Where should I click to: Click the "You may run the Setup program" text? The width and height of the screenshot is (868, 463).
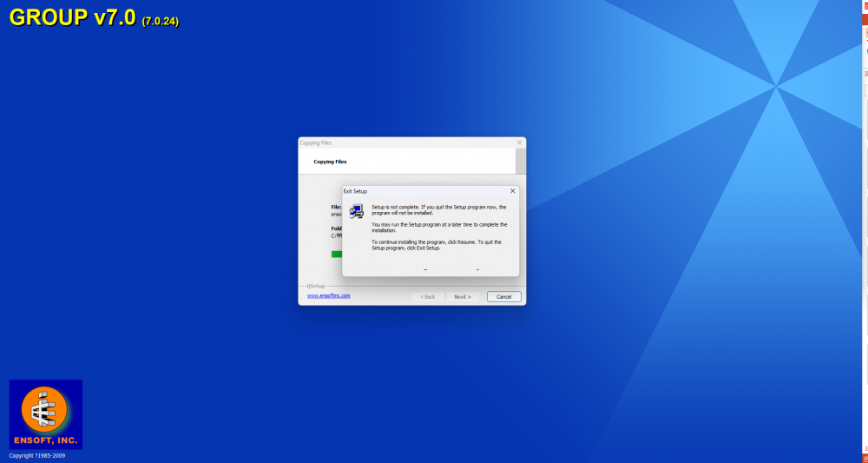(439, 228)
